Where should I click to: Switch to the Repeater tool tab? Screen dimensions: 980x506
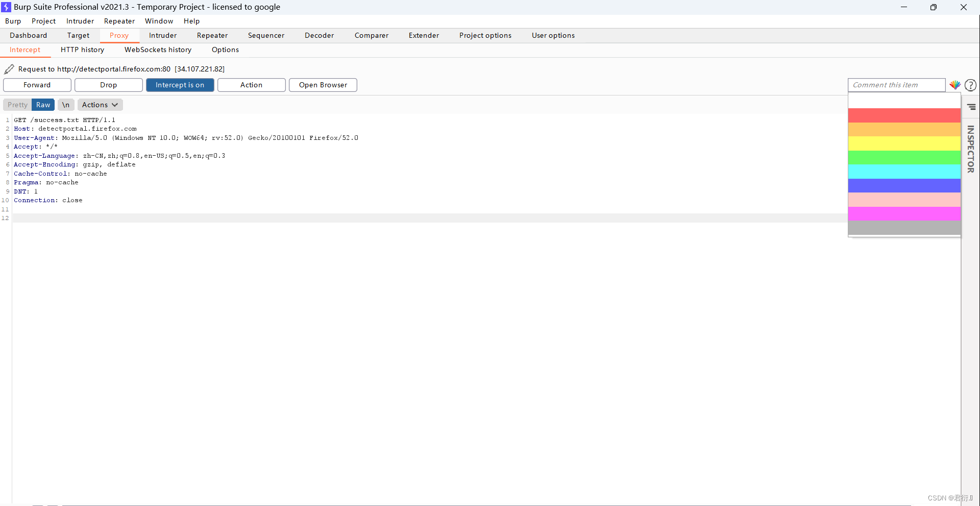tap(212, 35)
